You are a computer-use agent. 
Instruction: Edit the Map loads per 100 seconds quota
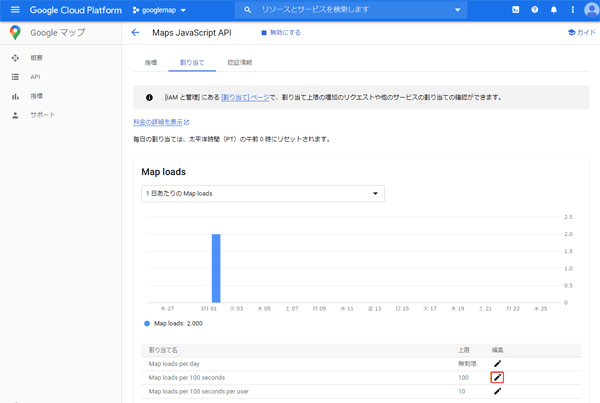coord(497,377)
